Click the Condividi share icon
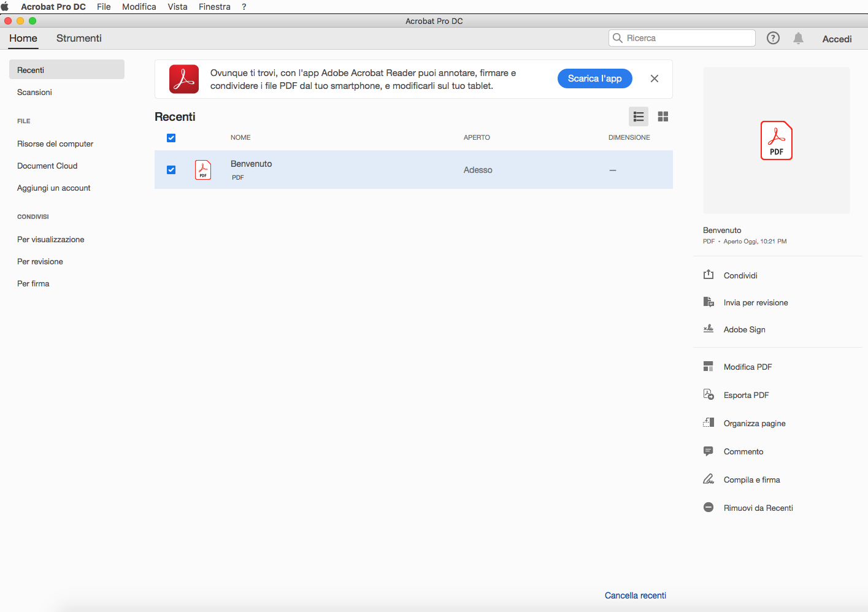Viewport: 868px width, 612px height. (x=709, y=275)
